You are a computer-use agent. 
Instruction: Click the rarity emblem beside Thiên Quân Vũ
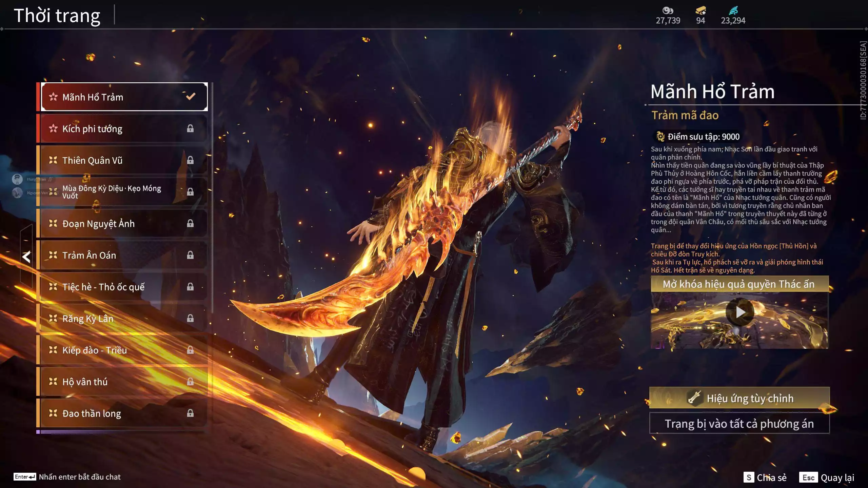tap(53, 160)
